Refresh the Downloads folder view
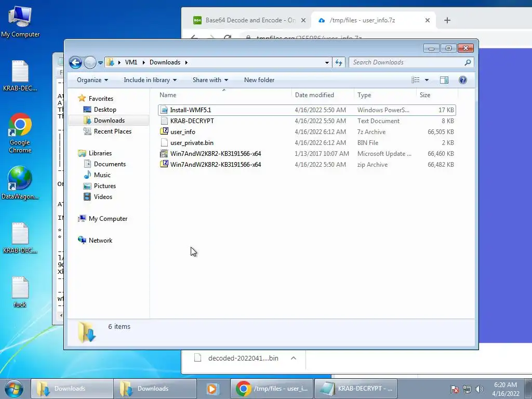 click(x=339, y=62)
